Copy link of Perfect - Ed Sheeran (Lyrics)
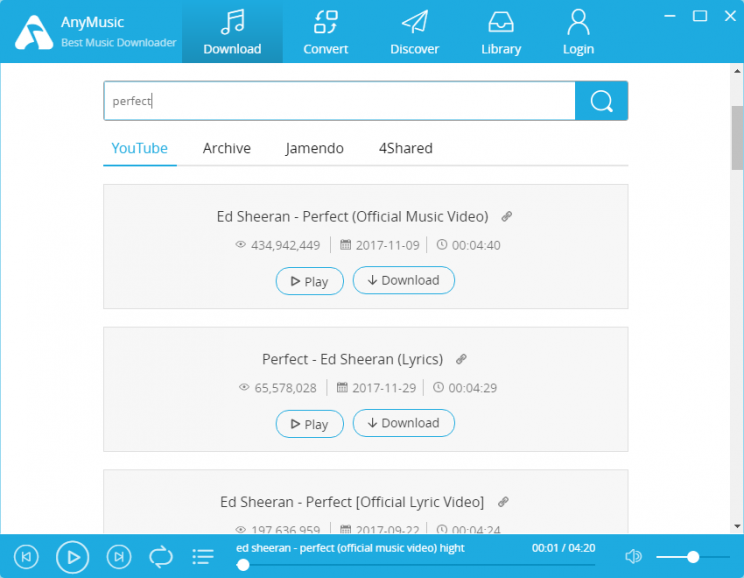The width and height of the screenshot is (744, 578). coord(461,359)
